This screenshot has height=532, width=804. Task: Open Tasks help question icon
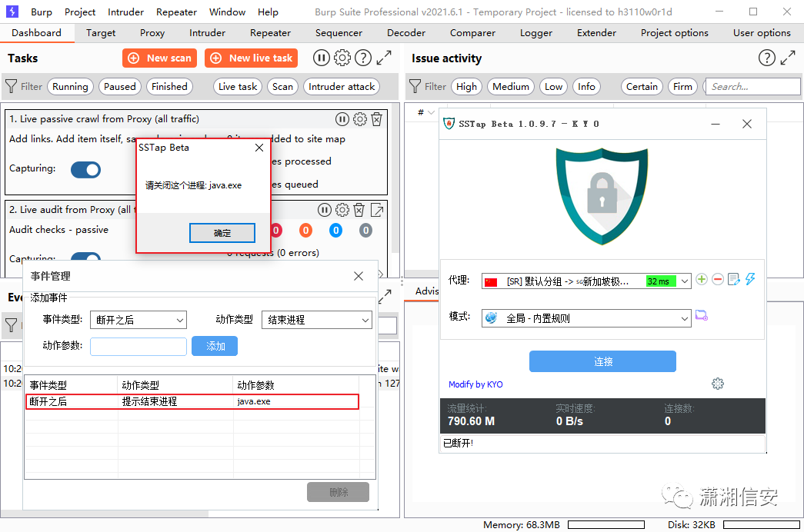pos(363,58)
